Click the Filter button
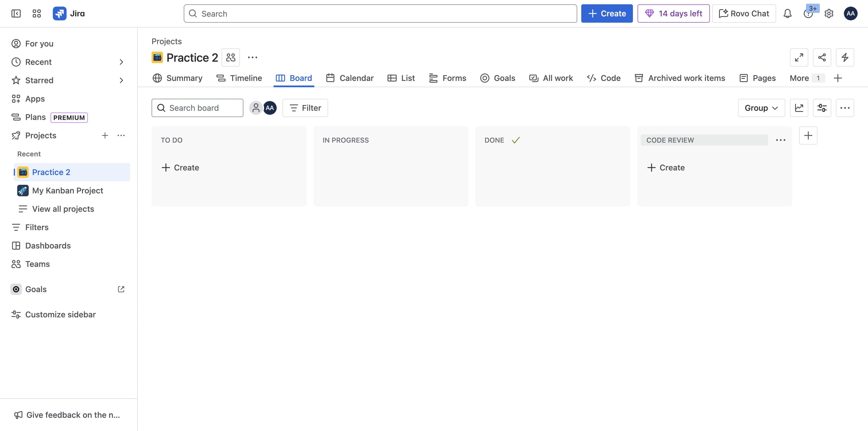The image size is (868, 431). click(305, 108)
